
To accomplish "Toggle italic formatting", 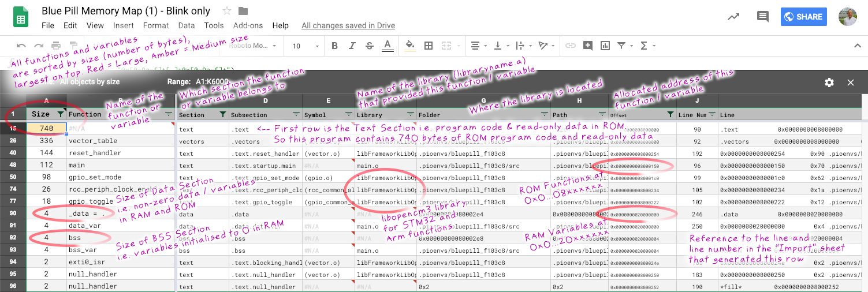I will pyautogui.click(x=352, y=46).
